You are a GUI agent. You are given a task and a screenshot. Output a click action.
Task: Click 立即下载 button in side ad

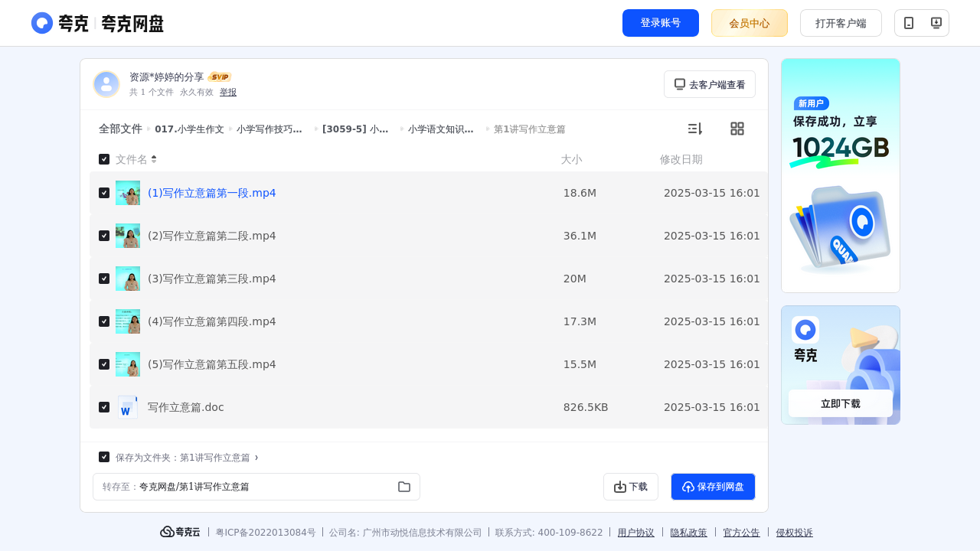click(x=841, y=403)
